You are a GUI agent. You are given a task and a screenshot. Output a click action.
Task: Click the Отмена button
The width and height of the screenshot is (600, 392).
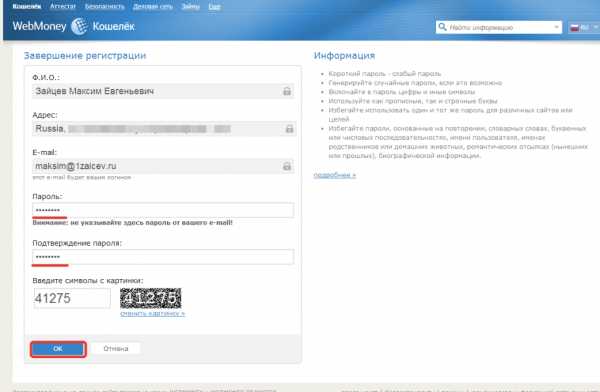click(116, 348)
